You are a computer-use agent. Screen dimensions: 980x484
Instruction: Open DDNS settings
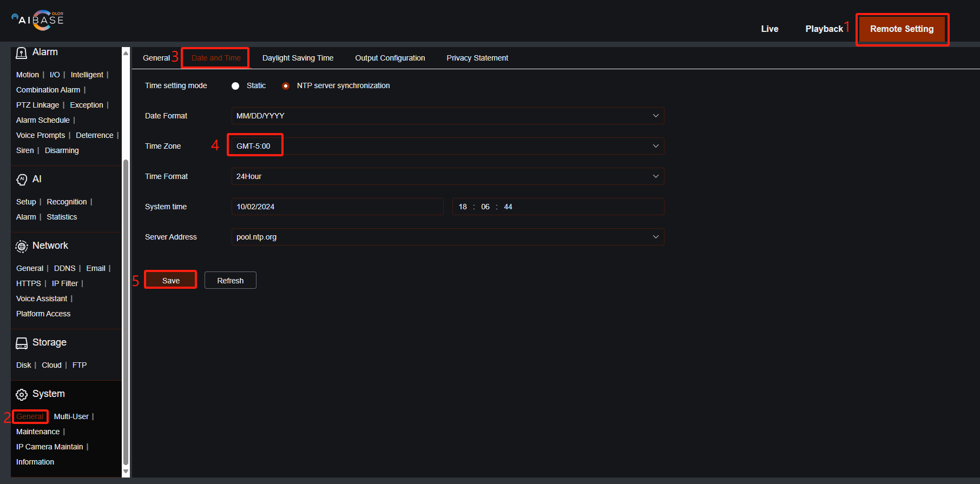(x=65, y=268)
